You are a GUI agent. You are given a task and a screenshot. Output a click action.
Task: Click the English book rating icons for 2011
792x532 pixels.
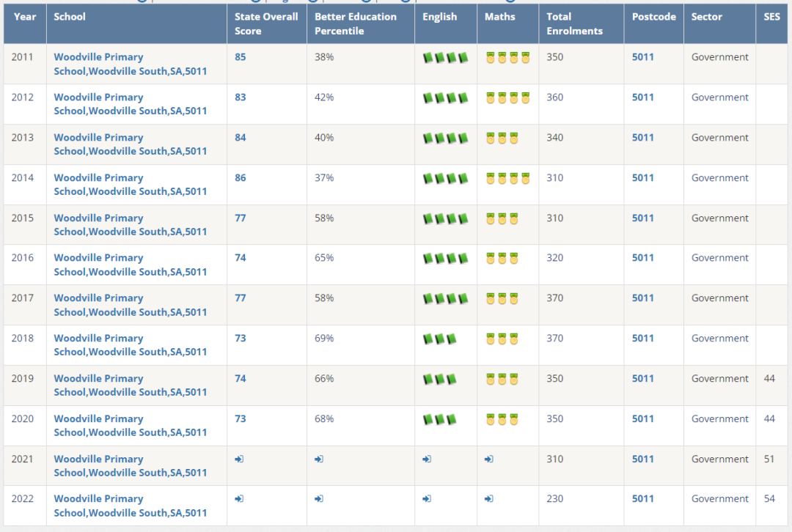click(446, 58)
